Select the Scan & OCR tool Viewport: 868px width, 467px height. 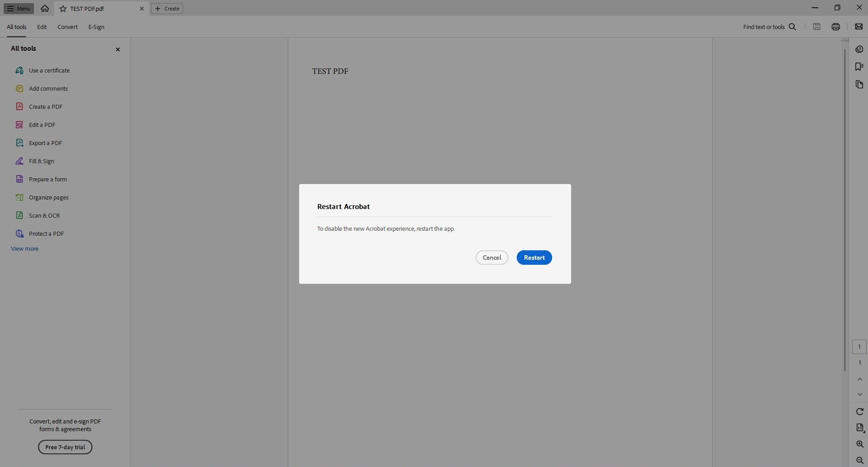(x=38, y=215)
